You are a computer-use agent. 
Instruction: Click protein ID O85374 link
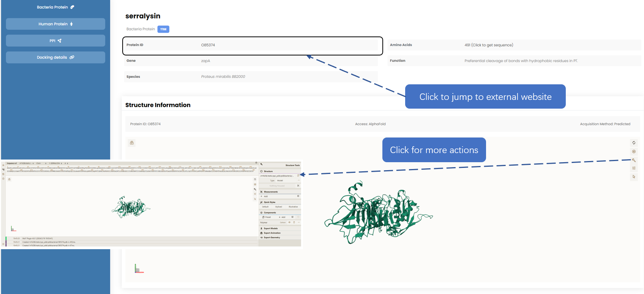click(208, 45)
